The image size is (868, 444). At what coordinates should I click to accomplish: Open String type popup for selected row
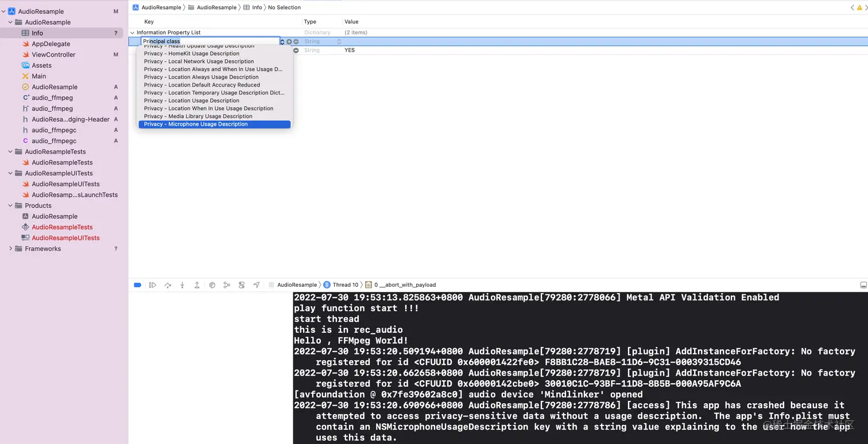pyautogui.click(x=339, y=41)
